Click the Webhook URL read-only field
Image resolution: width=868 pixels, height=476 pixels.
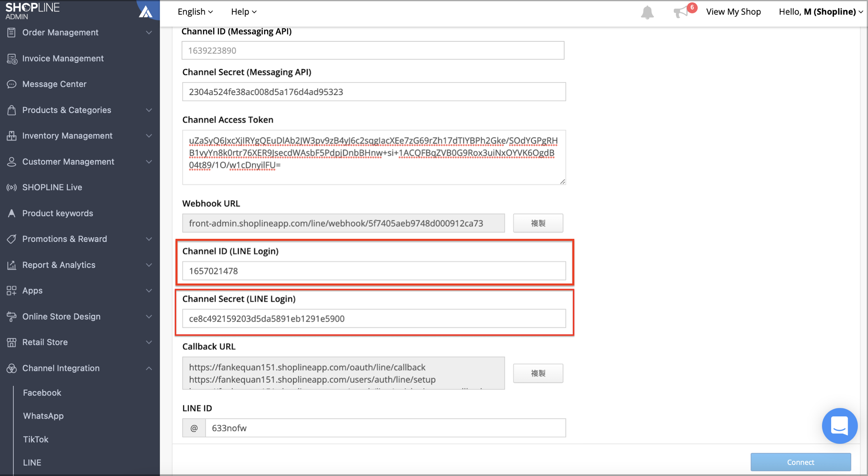344,223
